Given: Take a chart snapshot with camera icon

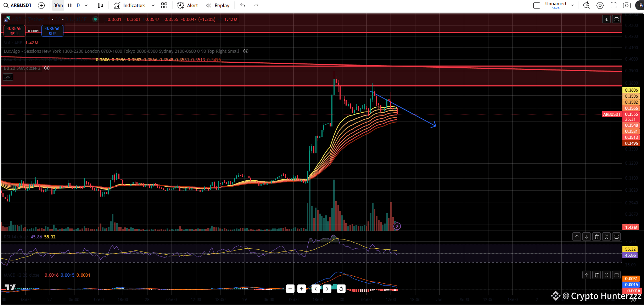Looking at the screenshot, I should click(627, 5).
